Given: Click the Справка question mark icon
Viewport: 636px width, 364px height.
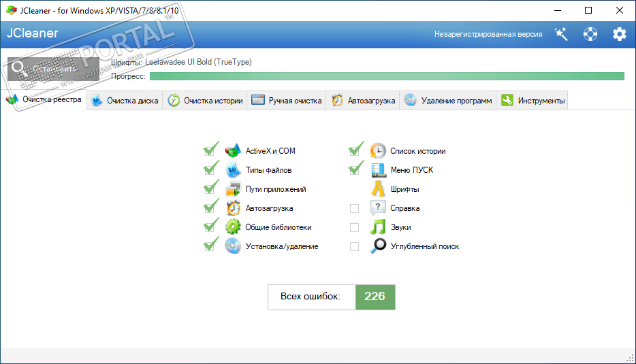Looking at the screenshot, I should coord(378,208).
